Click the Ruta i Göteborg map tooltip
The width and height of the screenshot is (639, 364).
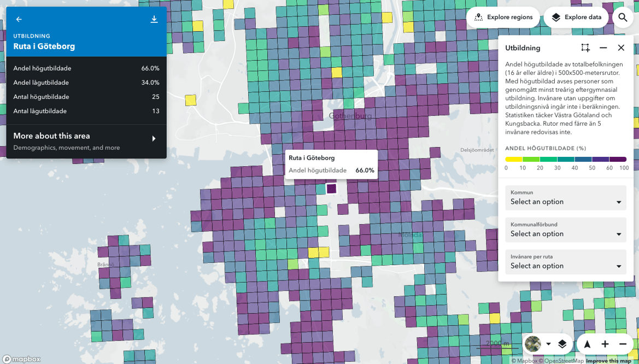[331, 165]
